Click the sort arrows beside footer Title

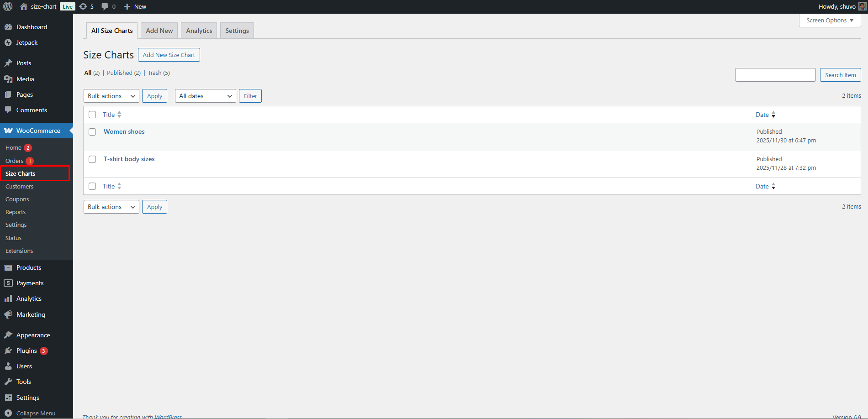pos(119,186)
